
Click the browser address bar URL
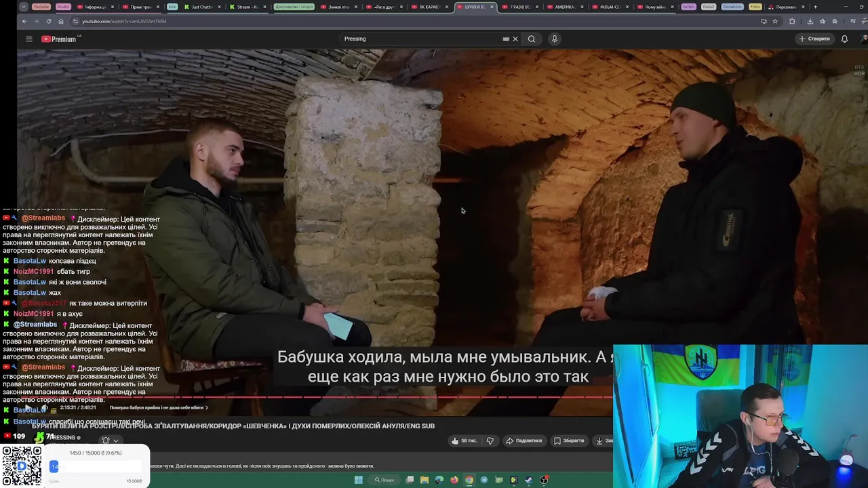[x=124, y=21]
